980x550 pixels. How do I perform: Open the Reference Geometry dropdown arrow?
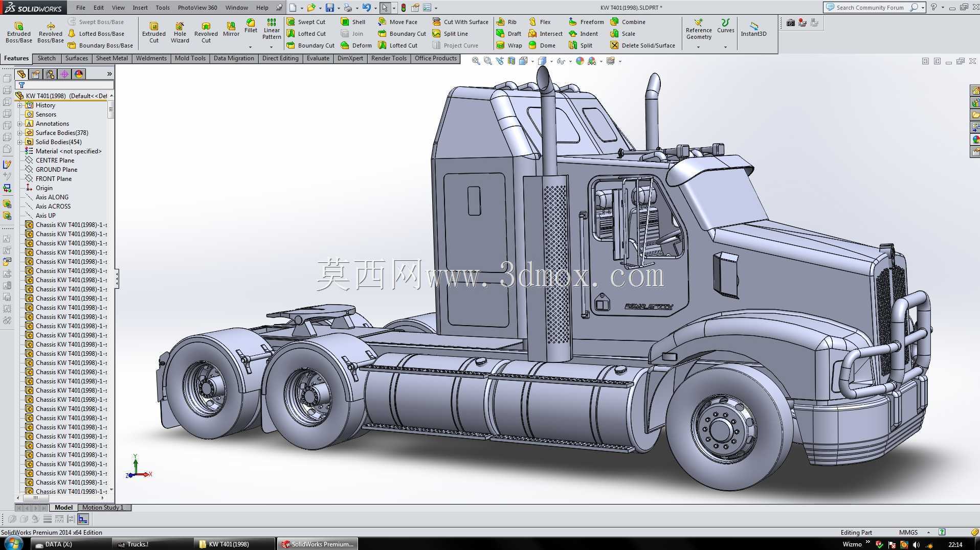coord(699,47)
